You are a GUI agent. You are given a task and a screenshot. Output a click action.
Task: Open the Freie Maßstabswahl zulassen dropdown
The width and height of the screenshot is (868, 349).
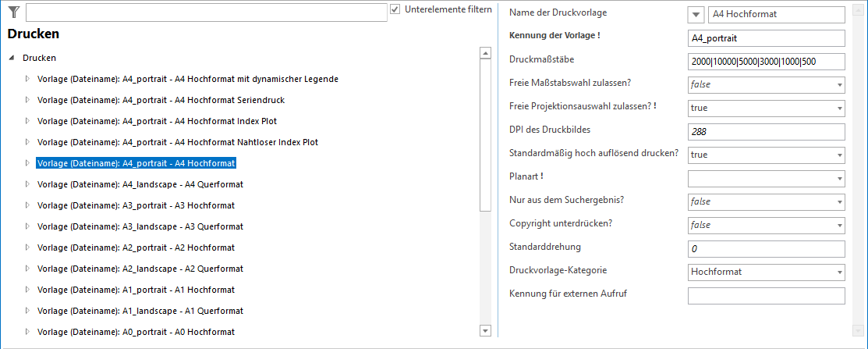839,85
